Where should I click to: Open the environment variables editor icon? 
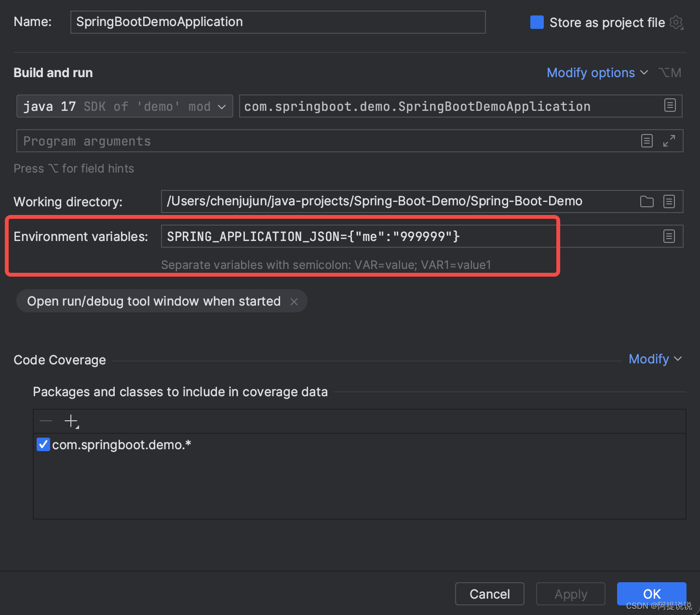[669, 236]
